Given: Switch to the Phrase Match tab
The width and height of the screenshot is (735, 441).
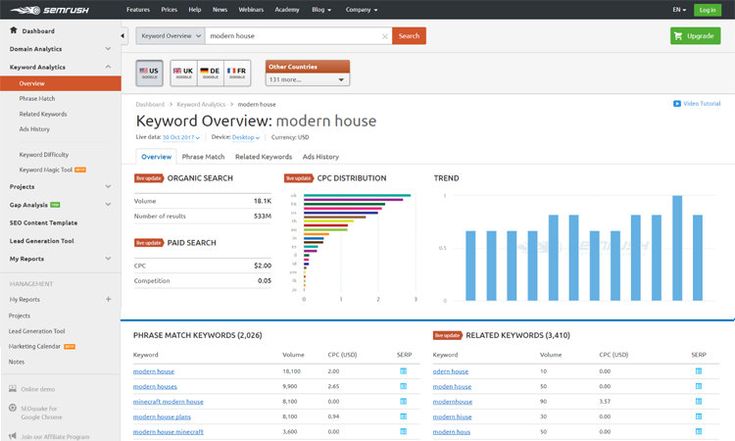Looking at the screenshot, I should (x=203, y=157).
